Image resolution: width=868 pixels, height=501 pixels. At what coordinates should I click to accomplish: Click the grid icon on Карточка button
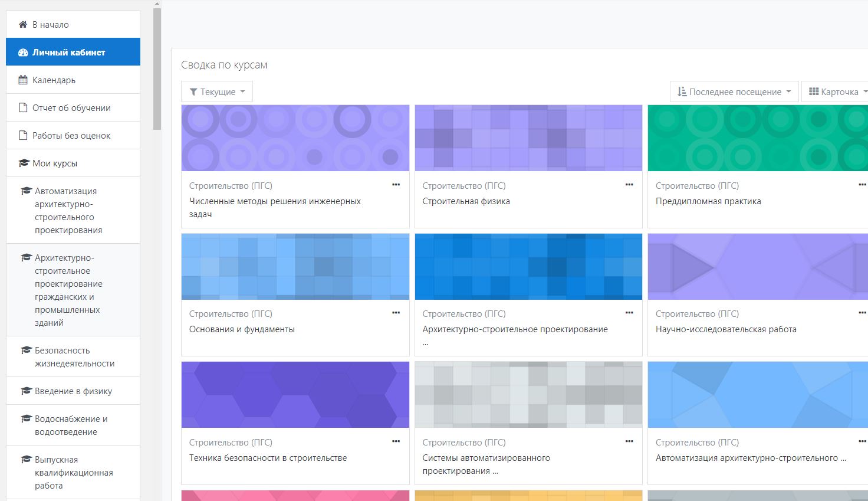tap(814, 91)
